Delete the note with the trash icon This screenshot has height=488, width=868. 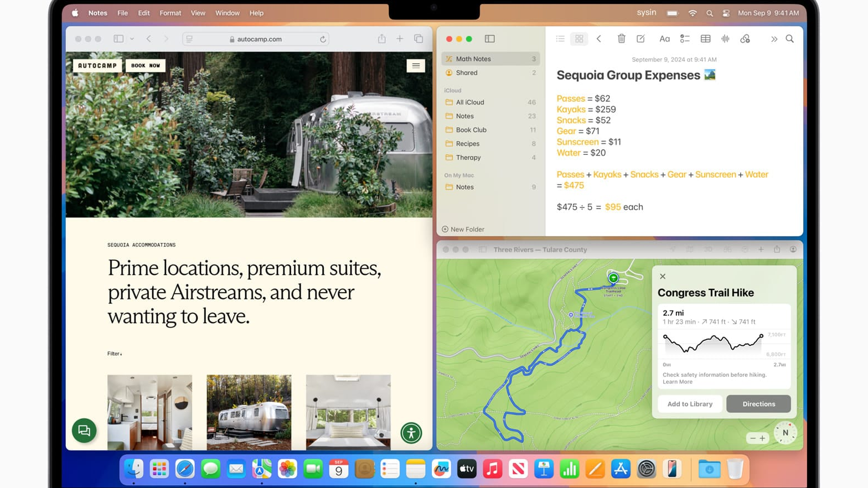pyautogui.click(x=621, y=39)
